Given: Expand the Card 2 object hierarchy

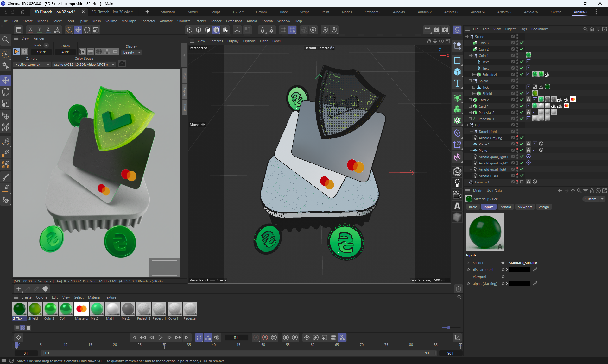Looking at the screenshot, I should [x=470, y=100].
